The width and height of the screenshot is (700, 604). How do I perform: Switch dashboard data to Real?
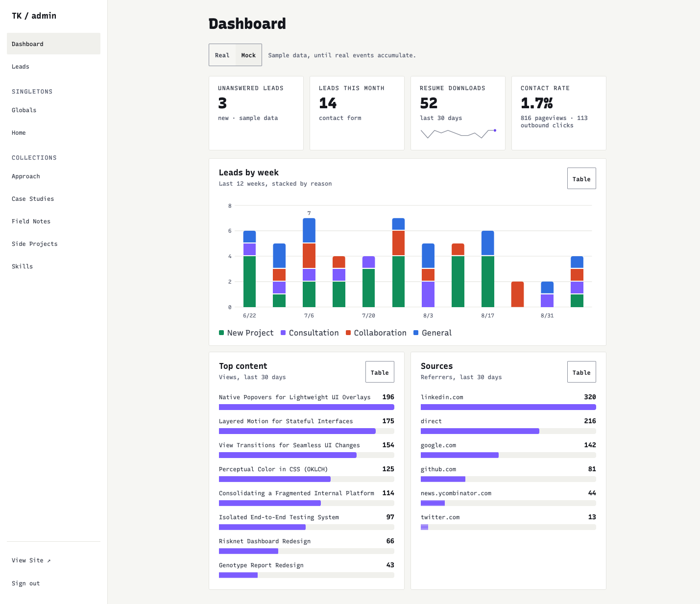(x=222, y=55)
